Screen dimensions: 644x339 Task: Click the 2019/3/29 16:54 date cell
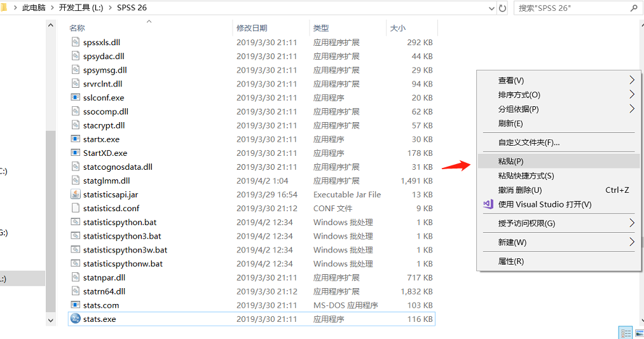point(267,195)
